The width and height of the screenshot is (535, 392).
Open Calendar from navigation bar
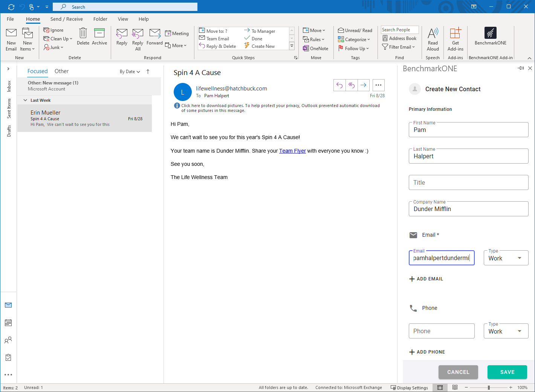tap(8, 323)
